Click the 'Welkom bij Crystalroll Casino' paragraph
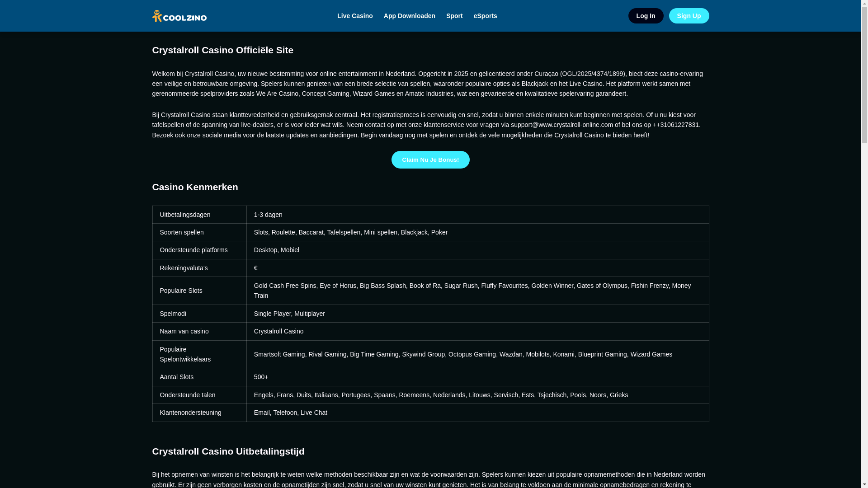 coord(427,84)
